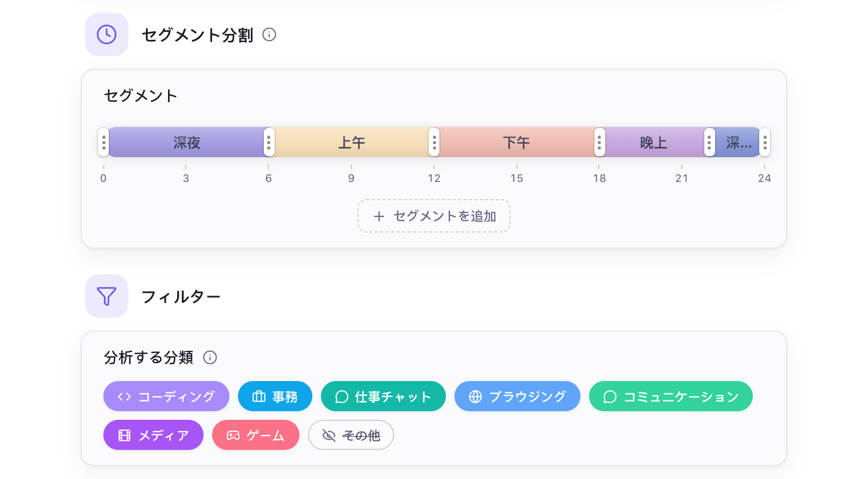Open info tooltip next to セグメント分割

click(269, 34)
